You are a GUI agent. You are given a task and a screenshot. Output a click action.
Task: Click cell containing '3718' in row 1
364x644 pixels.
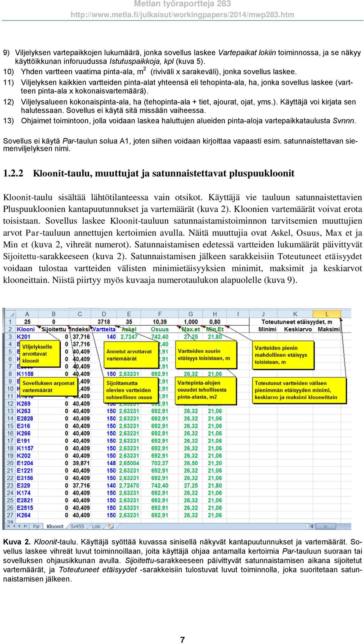pos(104,322)
